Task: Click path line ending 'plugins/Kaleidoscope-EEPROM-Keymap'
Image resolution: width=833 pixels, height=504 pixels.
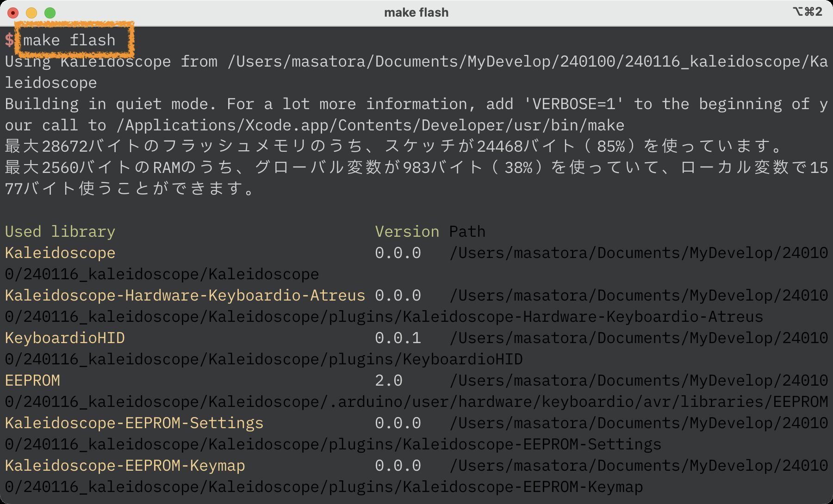Action: [x=324, y=487]
